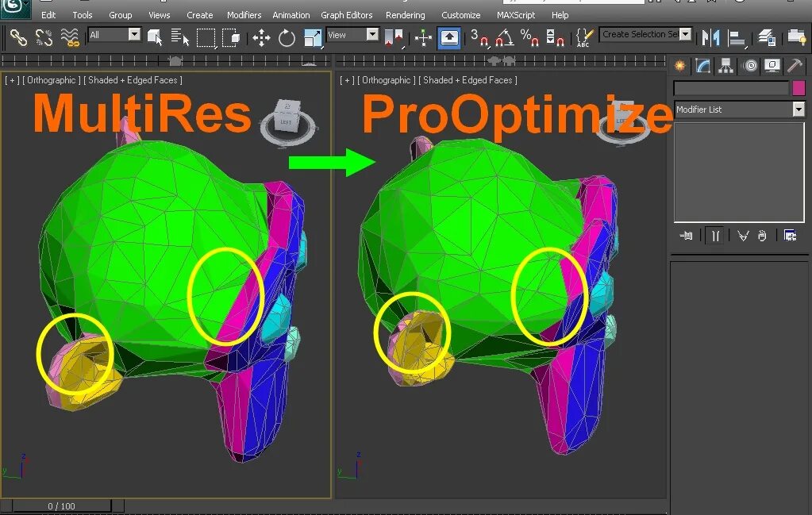Image resolution: width=812 pixels, height=515 pixels.
Task: Open the Rendering menu
Action: (x=405, y=15)
